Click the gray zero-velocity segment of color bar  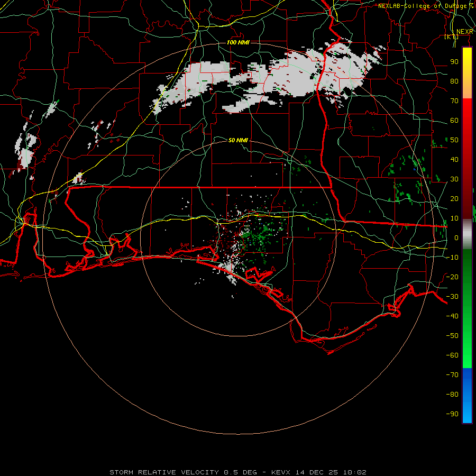click(x=467, y=234)
